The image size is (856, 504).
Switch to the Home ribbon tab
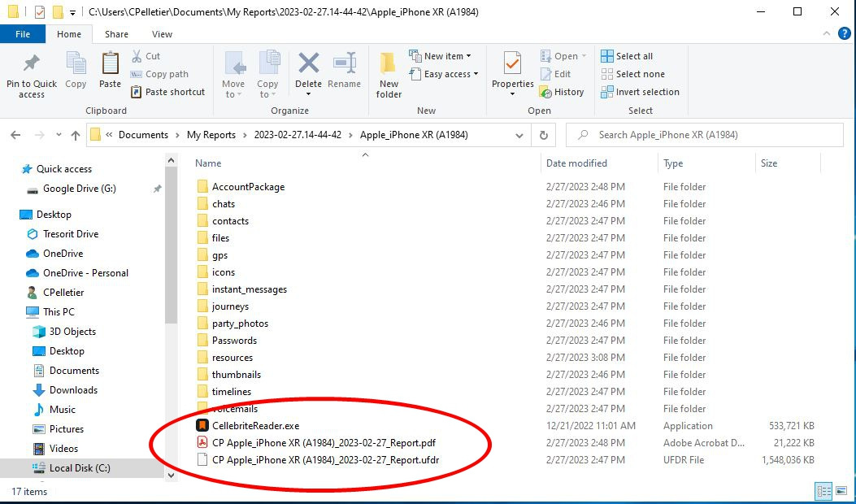coord(69,34)
